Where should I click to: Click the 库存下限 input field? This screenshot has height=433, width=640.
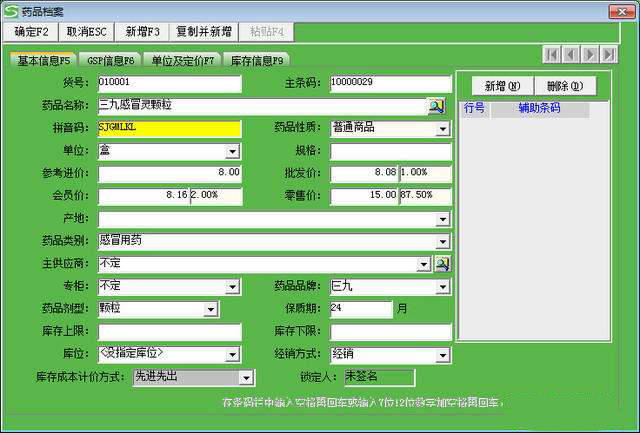click(391, 332)
